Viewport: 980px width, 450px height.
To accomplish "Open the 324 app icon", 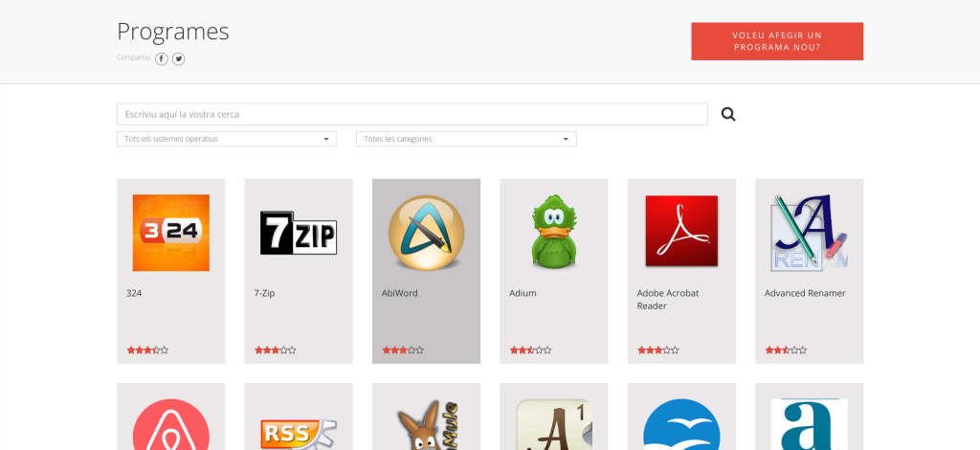I will tap(170, 233).
